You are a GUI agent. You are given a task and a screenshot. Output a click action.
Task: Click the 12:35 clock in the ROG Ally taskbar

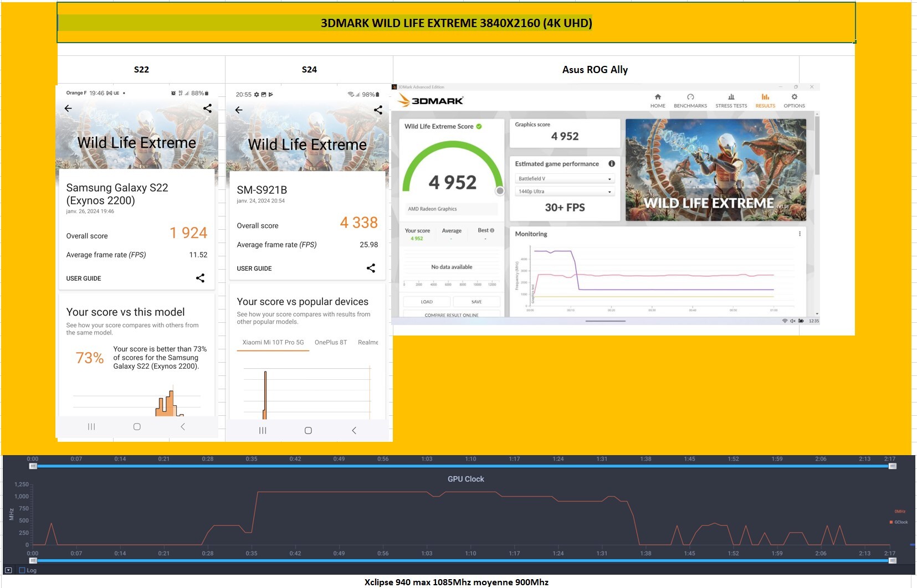(813, 321)
